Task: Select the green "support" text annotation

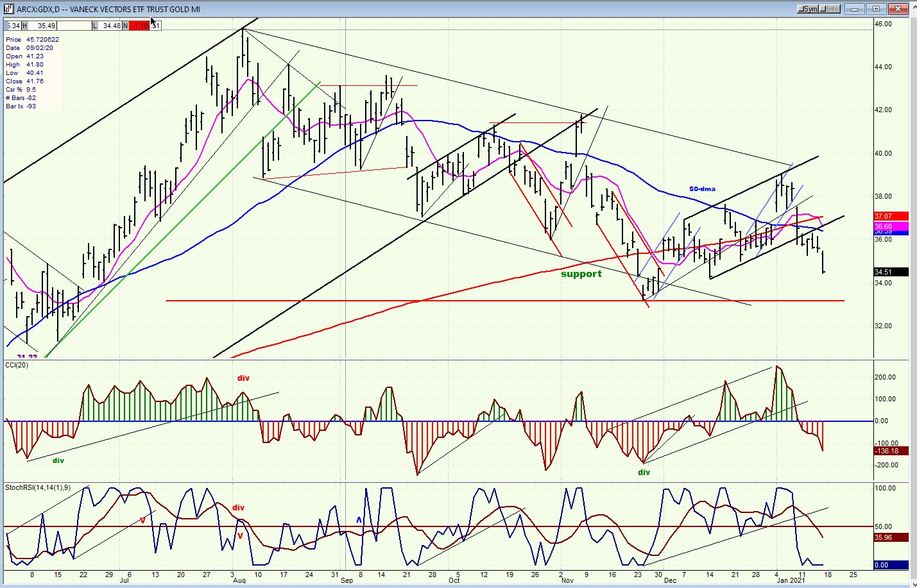Action: coord(581,274)
